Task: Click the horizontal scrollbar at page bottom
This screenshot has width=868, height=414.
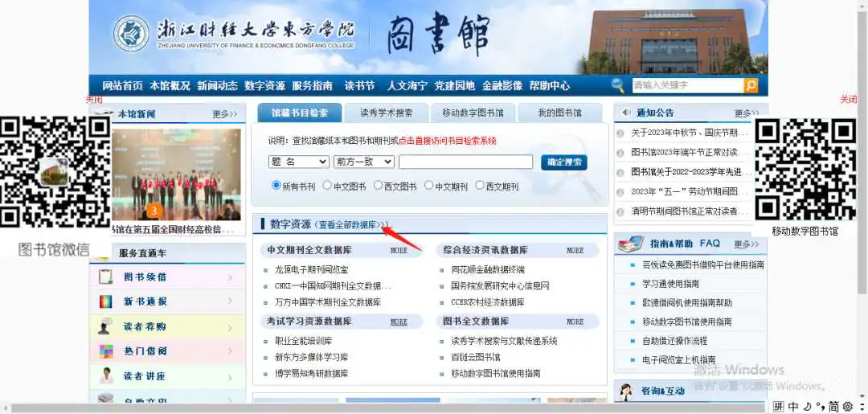Action: [x=387, y=408]
